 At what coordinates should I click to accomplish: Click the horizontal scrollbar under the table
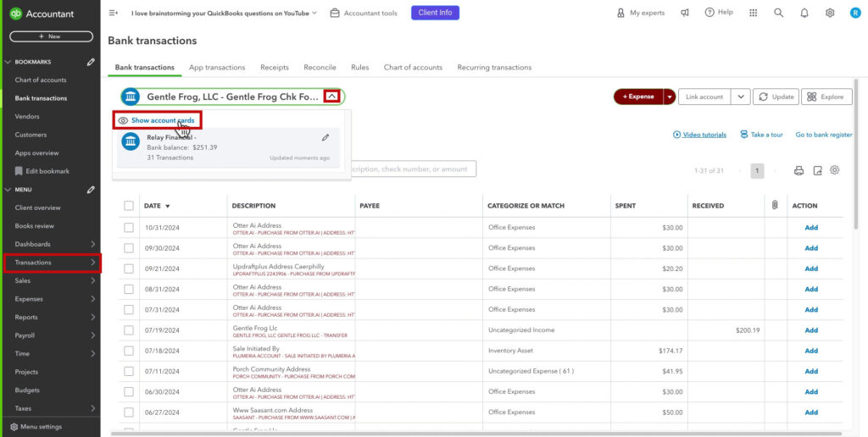pyautogui.click(x=476, y=434)
